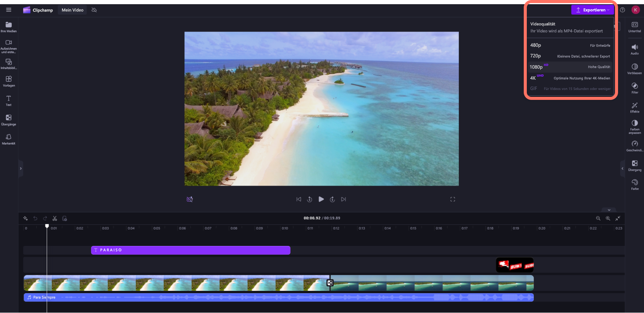This screenshot has width=644, height=313.
Task: Open the Verblassen fade panel
Action: [x=634, y=69]
